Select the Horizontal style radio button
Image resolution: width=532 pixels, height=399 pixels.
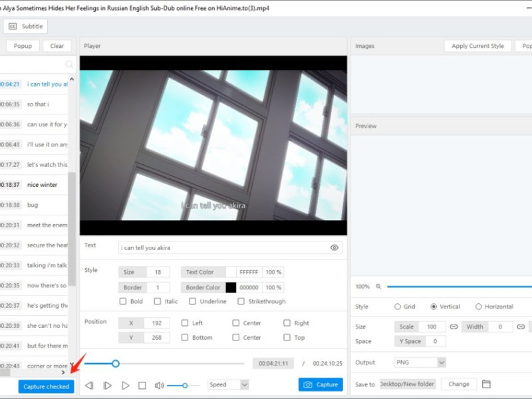coord(478,307)
